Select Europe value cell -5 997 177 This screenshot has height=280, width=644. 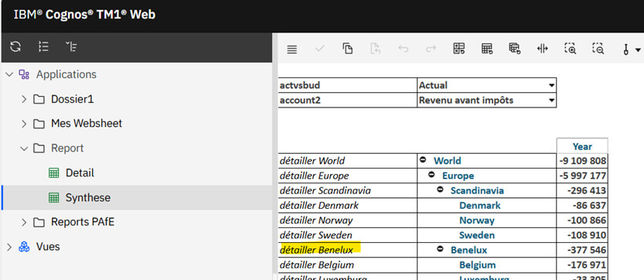point(582,176)
